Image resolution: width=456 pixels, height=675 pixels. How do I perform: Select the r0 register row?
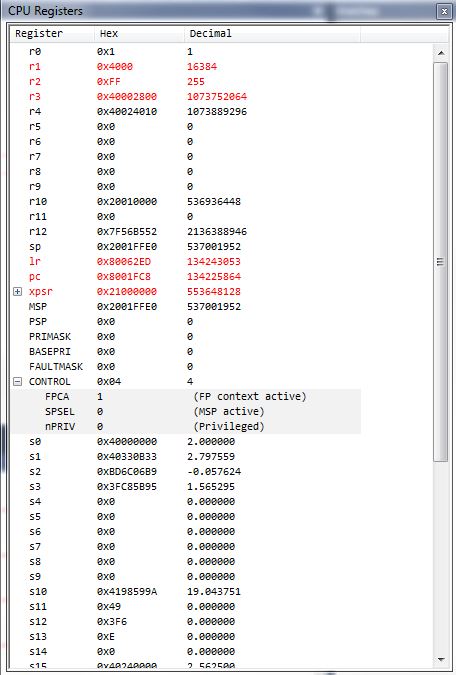(x=186, y=52)
